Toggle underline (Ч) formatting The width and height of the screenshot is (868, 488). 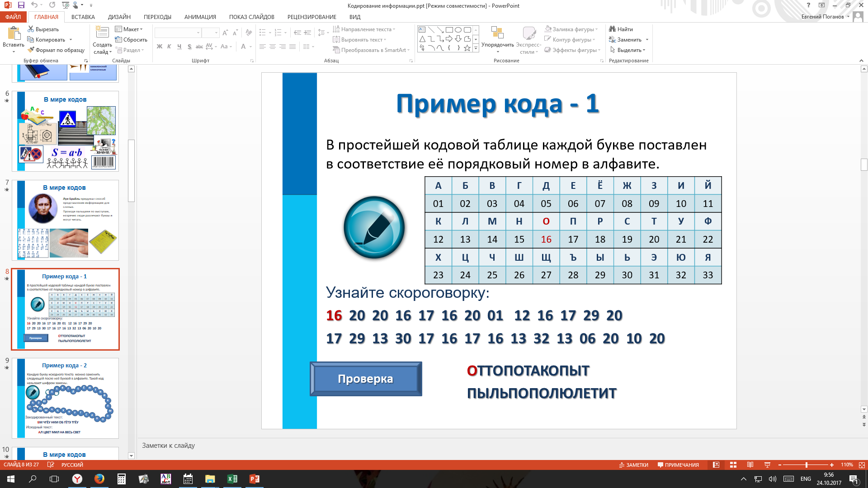click(x=179, y=47)
